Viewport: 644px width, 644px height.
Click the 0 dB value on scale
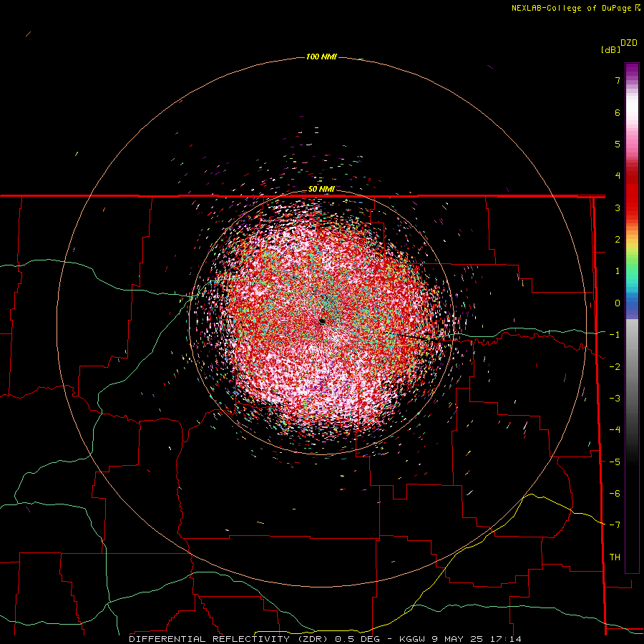618,303
